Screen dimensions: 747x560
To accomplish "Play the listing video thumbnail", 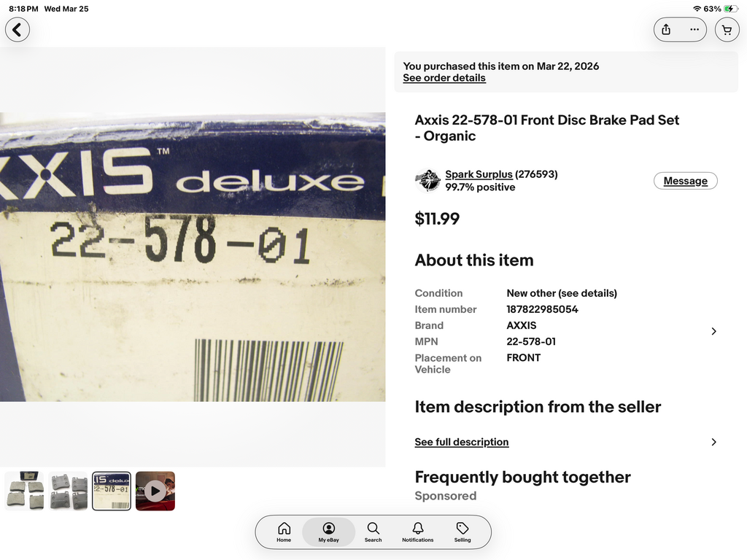I will point(155,491).
